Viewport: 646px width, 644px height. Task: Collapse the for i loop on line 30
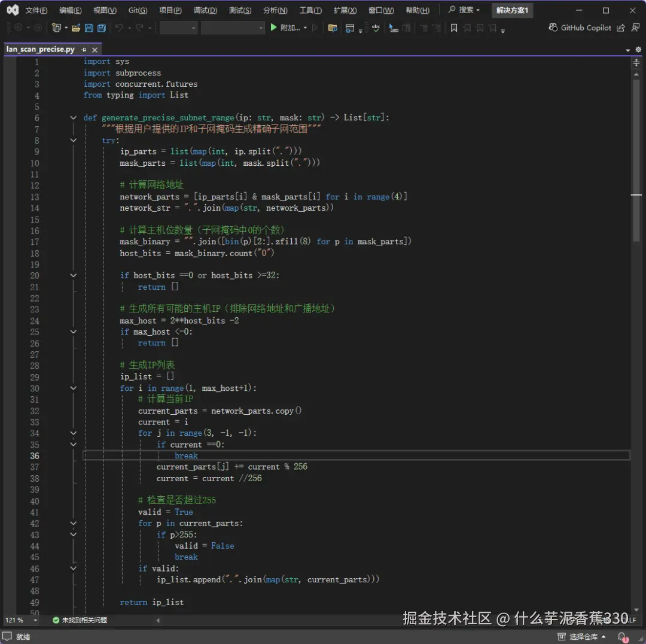point(74,388)
